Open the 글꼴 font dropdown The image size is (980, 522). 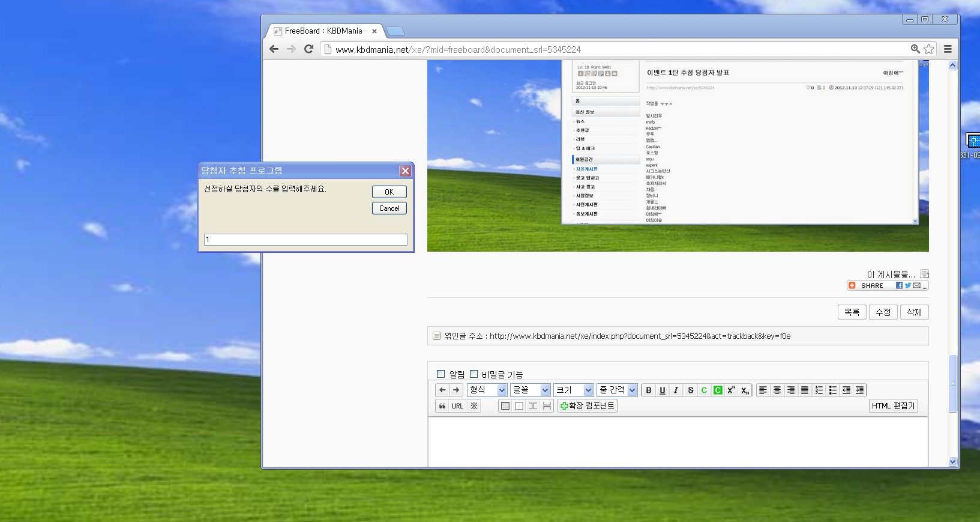(531, 390)
